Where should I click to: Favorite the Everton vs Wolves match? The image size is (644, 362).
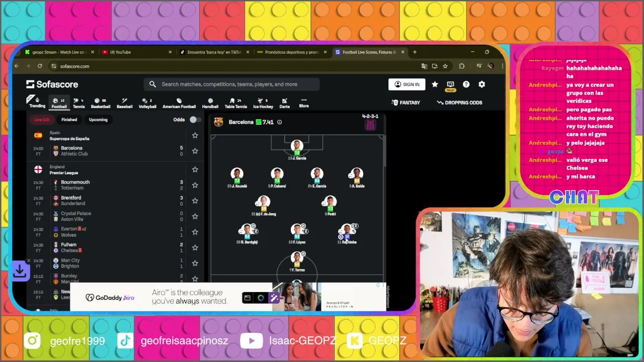pyautogui.click(x=195, y=232)
